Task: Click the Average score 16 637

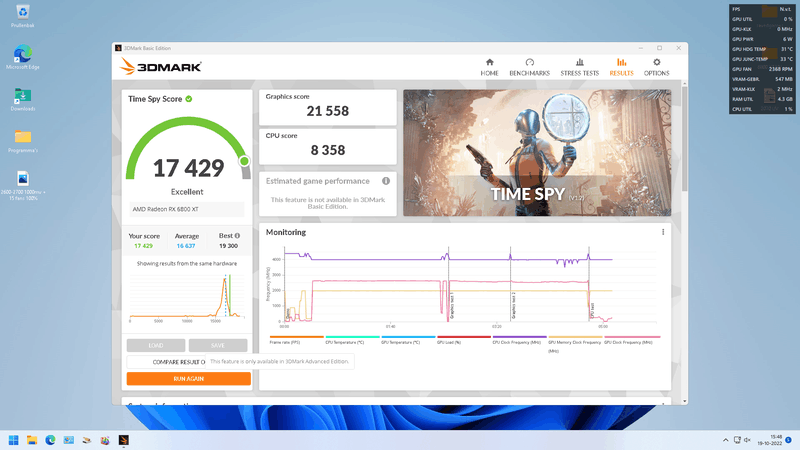Action: point(186,246)
